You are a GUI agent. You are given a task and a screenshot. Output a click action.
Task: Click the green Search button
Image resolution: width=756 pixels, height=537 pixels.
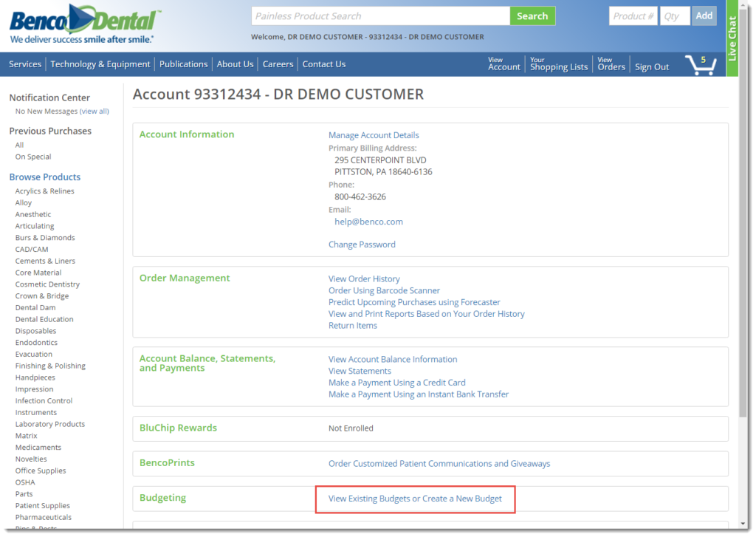click(x=532, y=16)
